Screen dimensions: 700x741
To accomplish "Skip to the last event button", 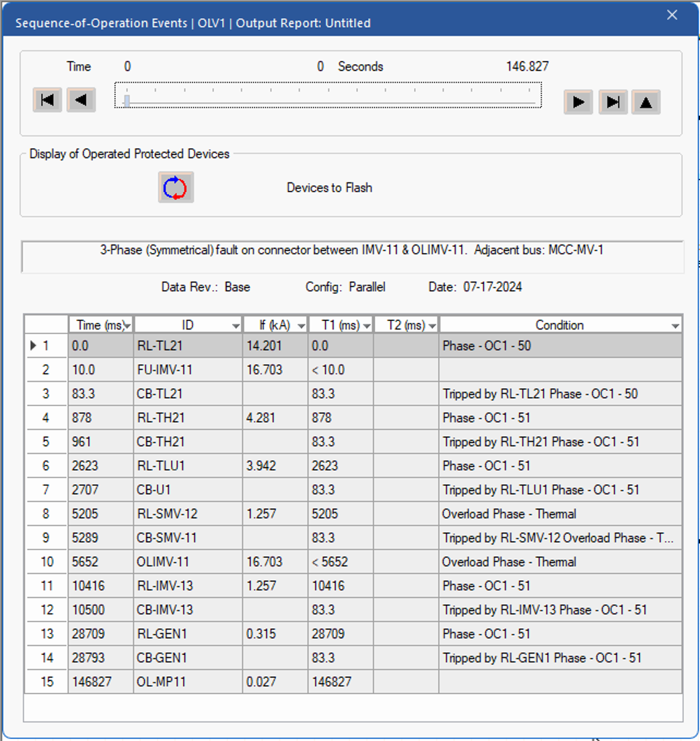I will pos(613,102).
